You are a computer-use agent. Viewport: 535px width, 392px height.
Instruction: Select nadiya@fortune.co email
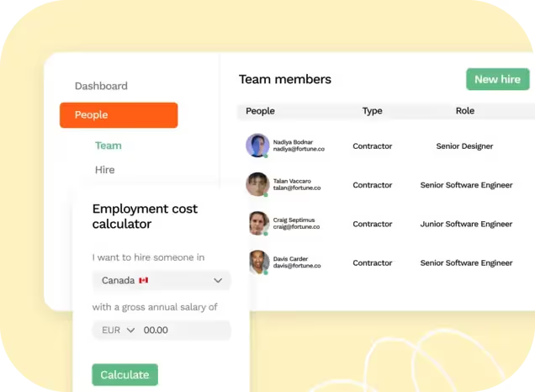299,149
